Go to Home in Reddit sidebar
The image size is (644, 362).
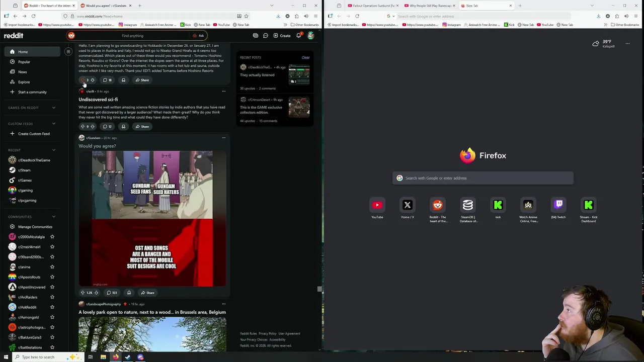32,52
